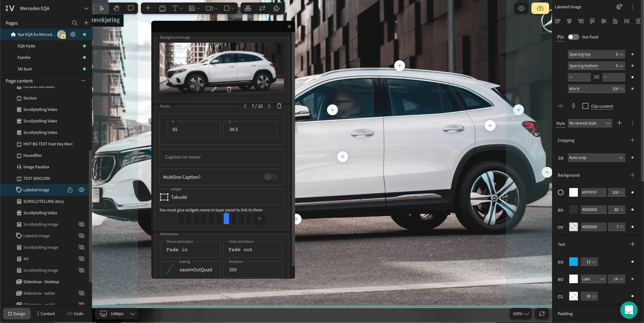Delete current point with trash icon
Screen dimensions: 644x323
click(x=279, y=106)
